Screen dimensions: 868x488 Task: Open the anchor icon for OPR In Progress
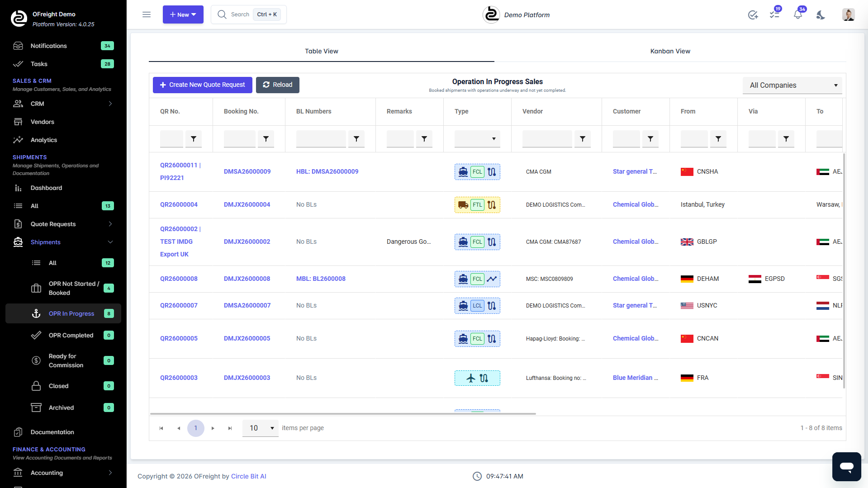pyautogui.click(x=36, y=313)
